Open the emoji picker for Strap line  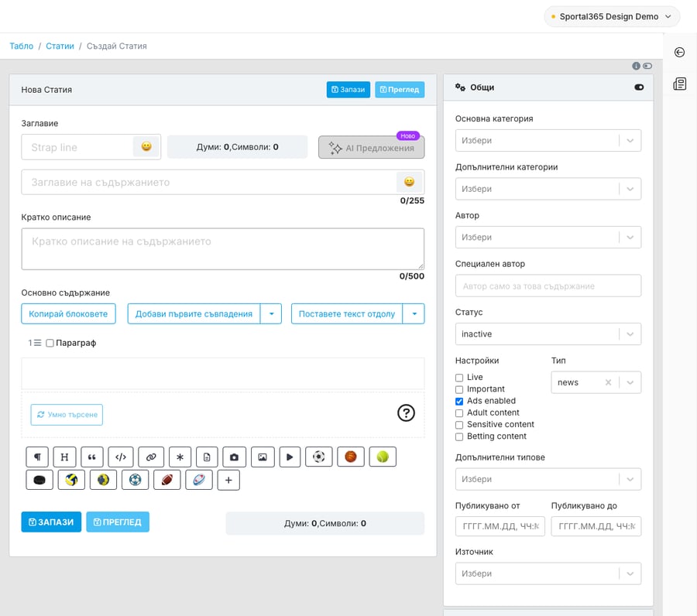pyautogui.click(x=146, y=146)
